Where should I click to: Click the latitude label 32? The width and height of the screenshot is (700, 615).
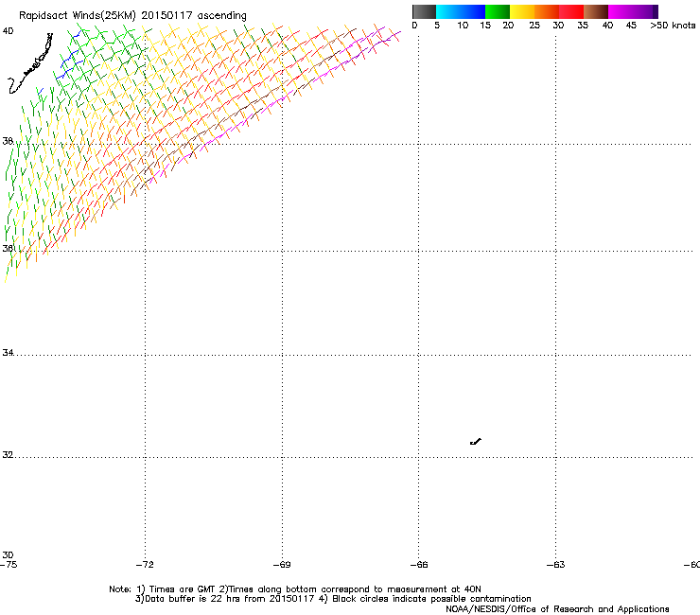[x=8, y=455]
